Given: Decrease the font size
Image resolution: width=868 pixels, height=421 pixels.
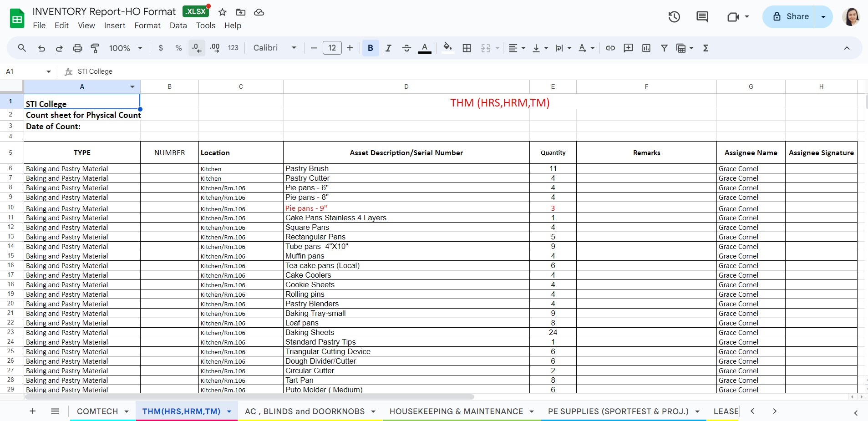Looking at the screenshot, I should (x=314, y=48).
